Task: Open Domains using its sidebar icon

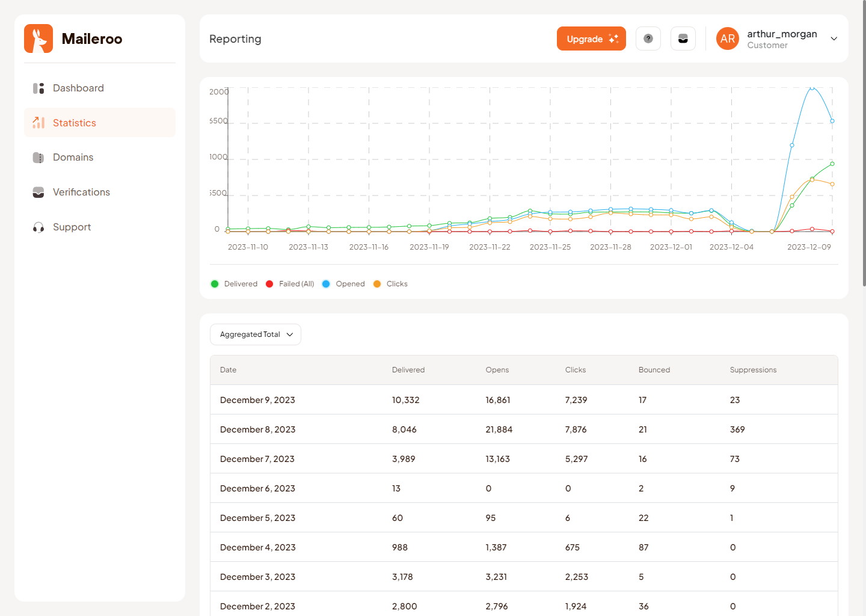Action: pos(38,157)
